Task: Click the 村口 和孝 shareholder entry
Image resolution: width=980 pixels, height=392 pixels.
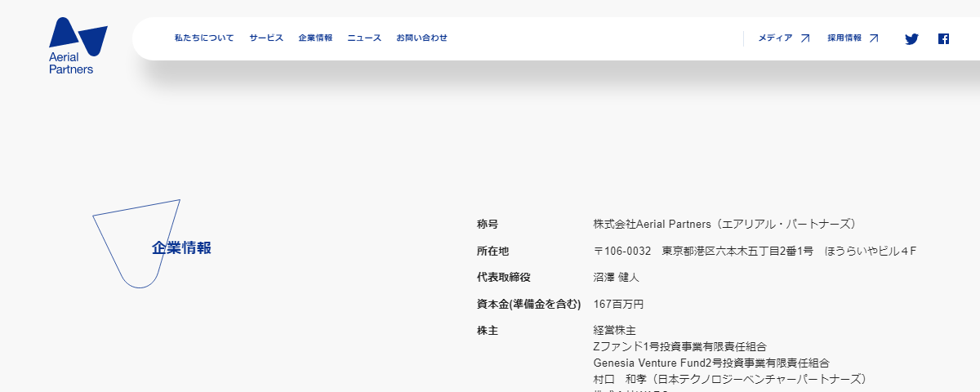Action: pos(732,379)
